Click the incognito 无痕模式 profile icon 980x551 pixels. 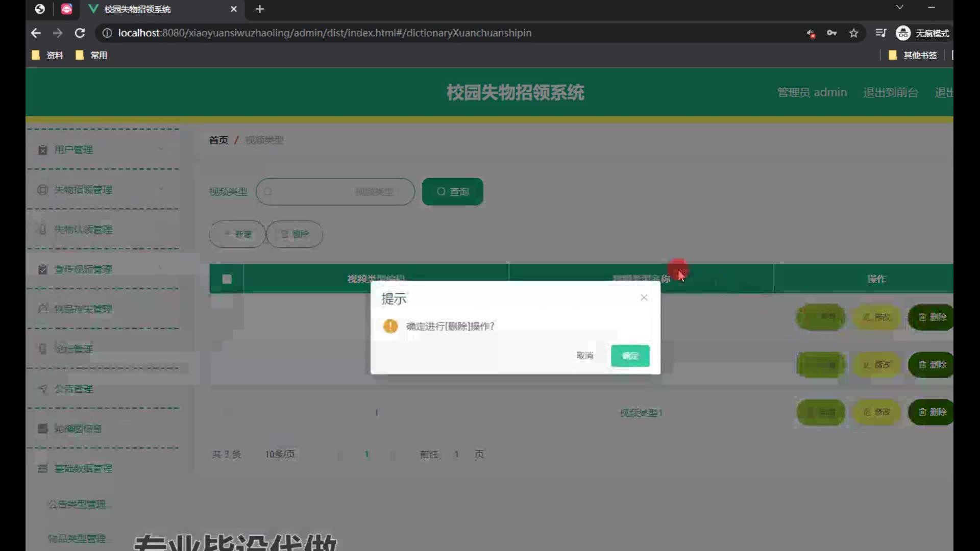[x=903, y=33]
